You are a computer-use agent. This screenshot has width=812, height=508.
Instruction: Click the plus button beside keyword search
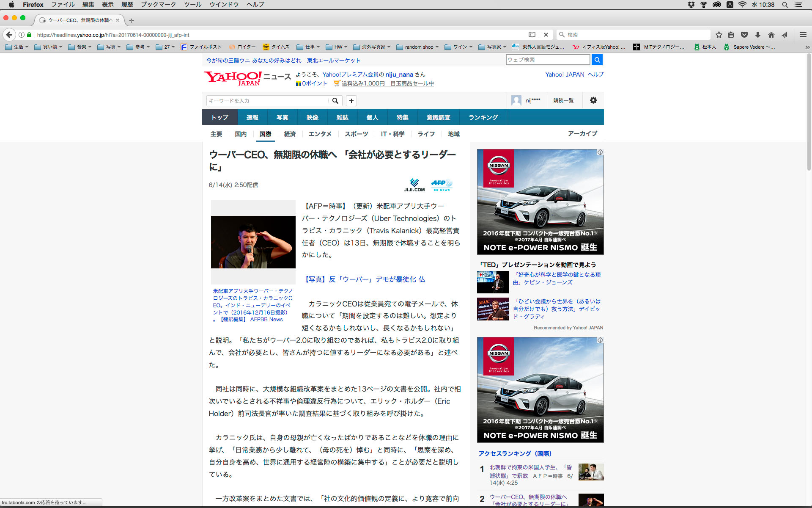[x=351, y=101]
